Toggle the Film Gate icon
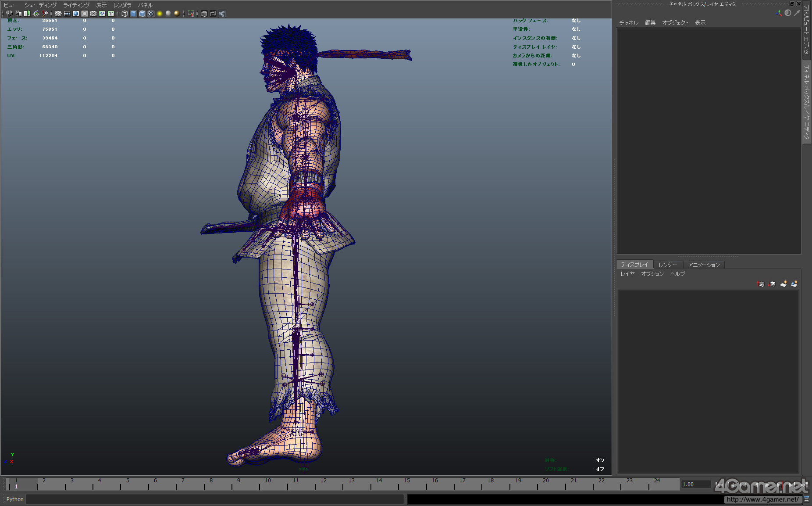The image size is (812, 506). [67, 14]
